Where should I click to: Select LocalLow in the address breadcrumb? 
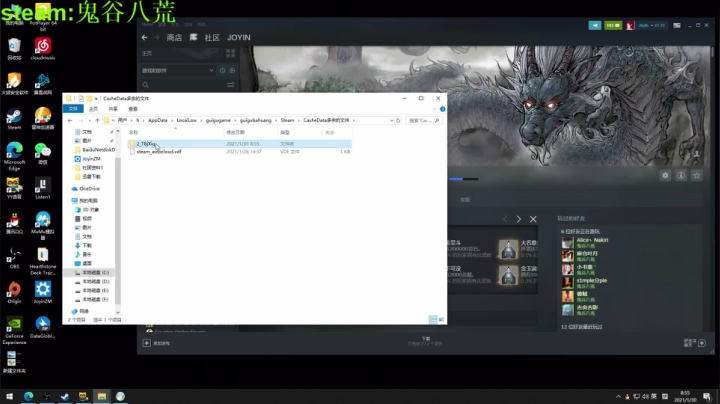[186, 120]
